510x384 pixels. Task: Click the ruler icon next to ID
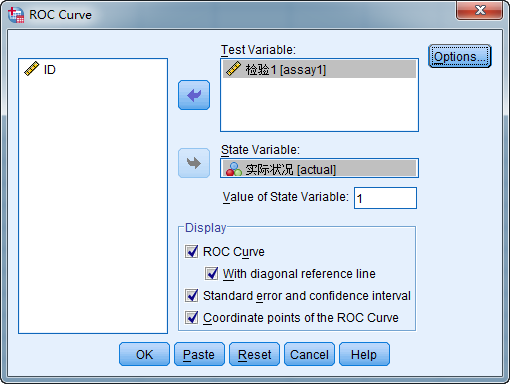[x=32, y=69]
